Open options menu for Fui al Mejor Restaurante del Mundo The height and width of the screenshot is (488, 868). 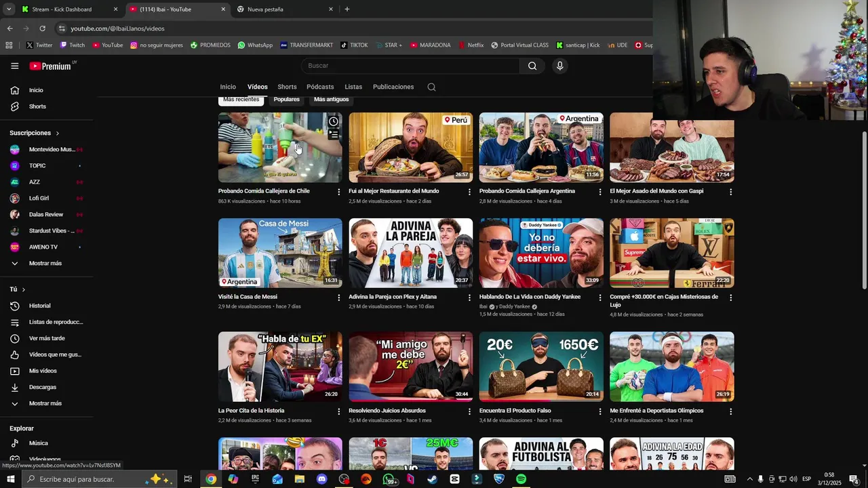[x=469, y=192]
